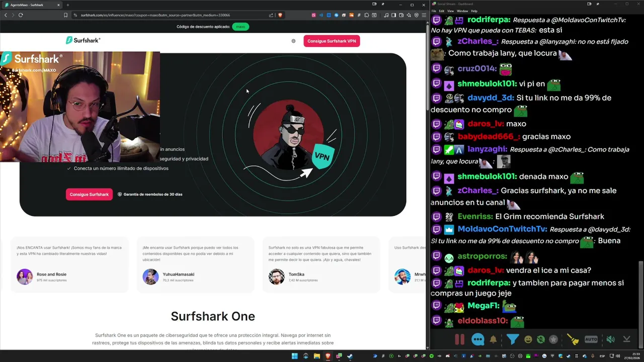Open Edit menu in Social Stream window
The image size is (644, 362).
tap(441, 11)
